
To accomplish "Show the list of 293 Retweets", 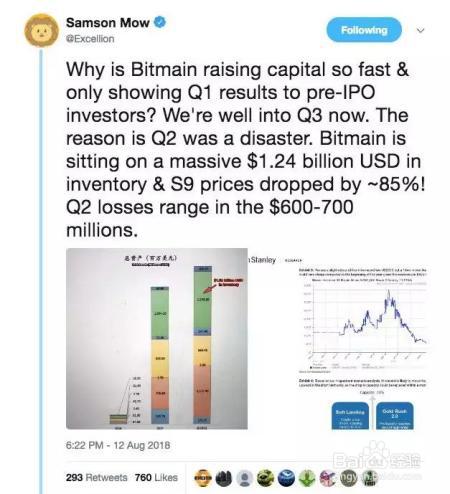I will click(x=97, y=477).
